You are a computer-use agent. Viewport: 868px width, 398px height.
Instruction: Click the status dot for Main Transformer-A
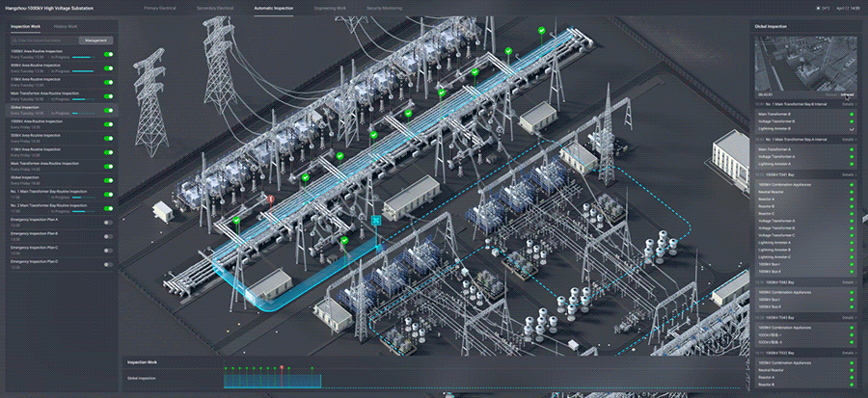[852, 149]
